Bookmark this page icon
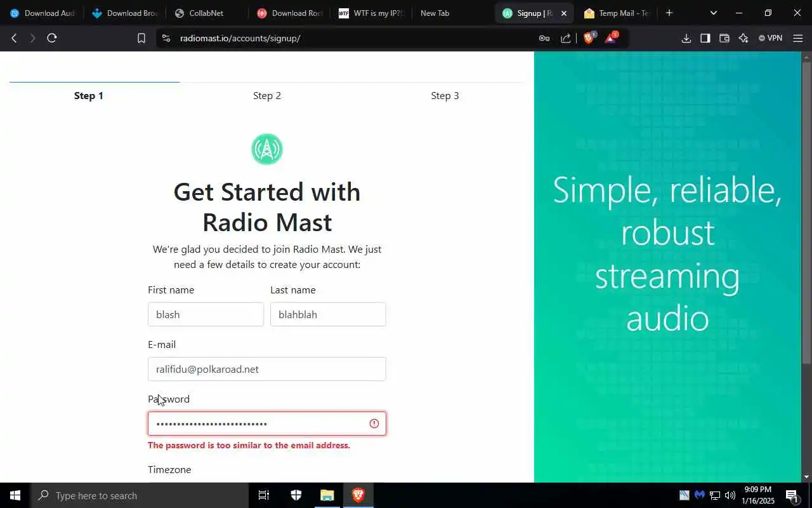 (x=141, y=38)
